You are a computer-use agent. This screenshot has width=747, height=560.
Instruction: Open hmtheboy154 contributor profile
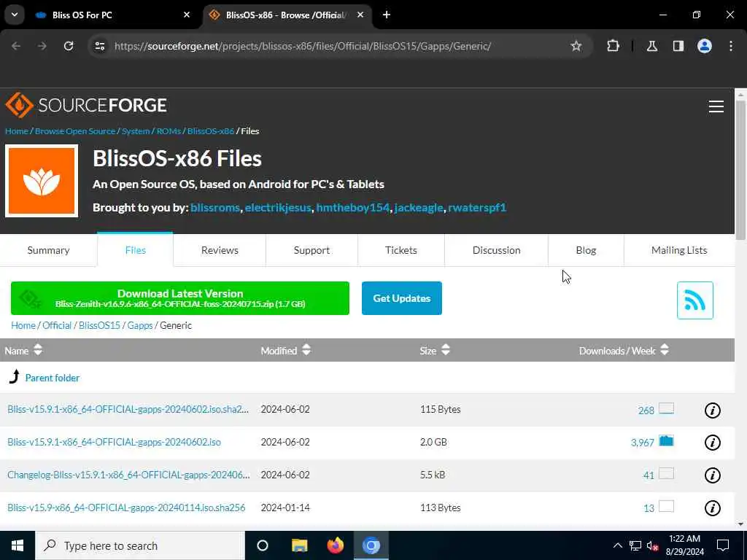353,208
